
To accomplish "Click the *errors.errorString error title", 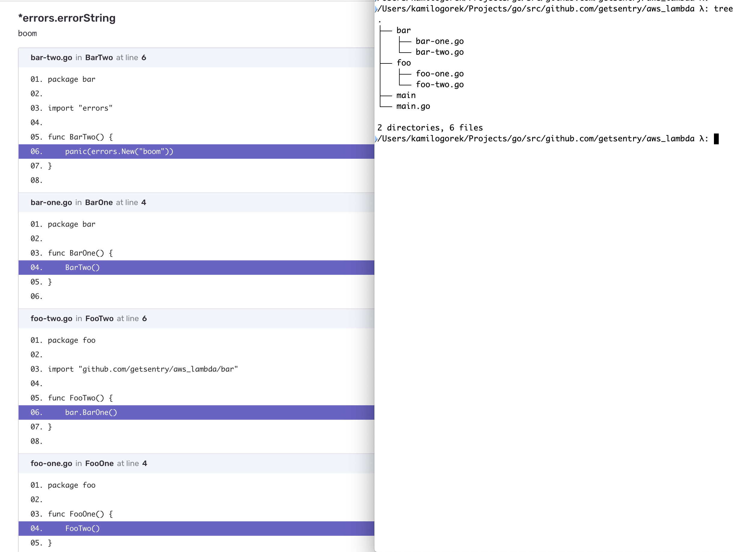I will click(x=67, y=18).
